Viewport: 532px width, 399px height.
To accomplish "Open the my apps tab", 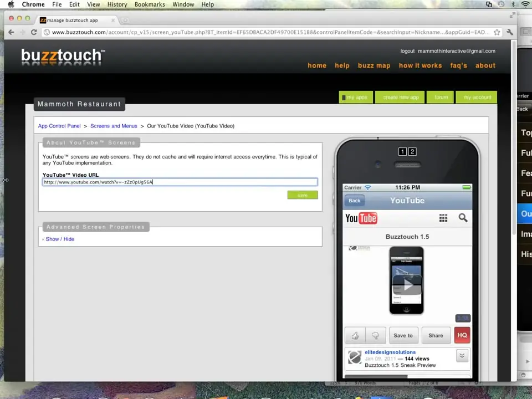I will 356,98.
